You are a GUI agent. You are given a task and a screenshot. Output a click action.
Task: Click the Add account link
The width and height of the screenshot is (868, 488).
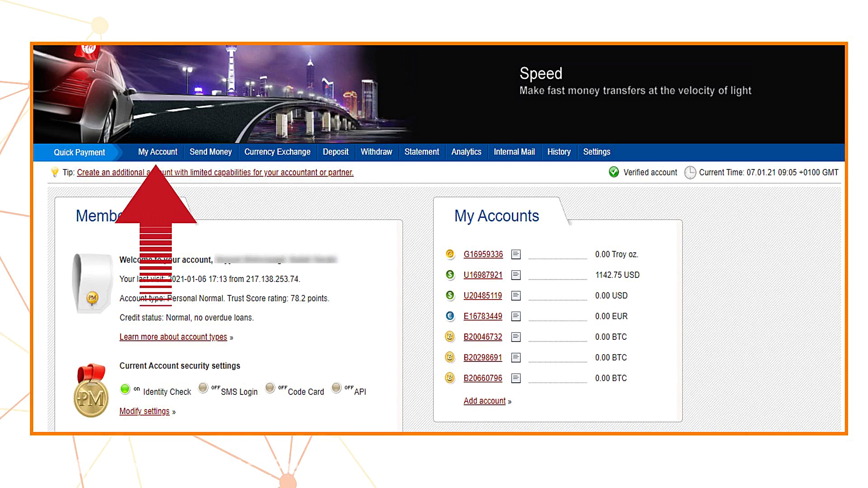[485, 401]
